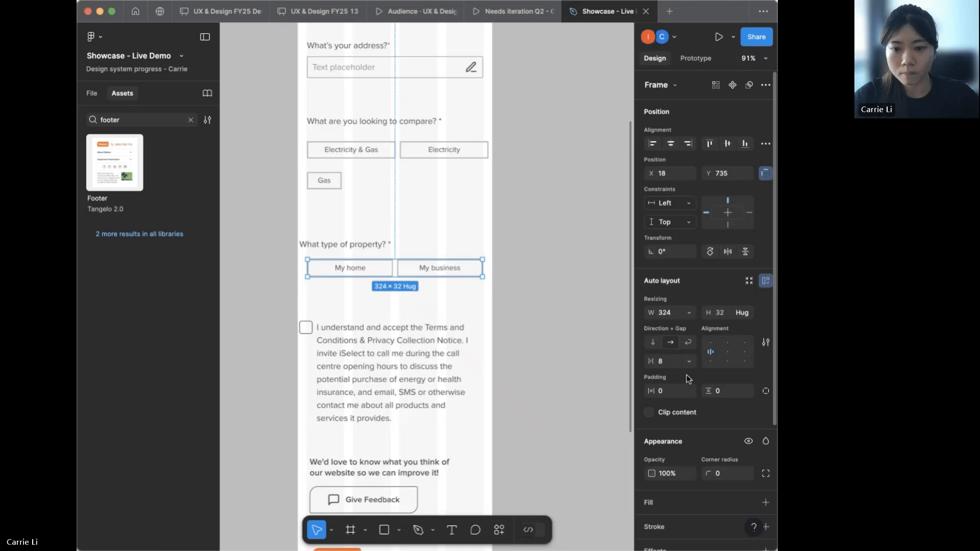This screenshot has width=980, height=551.
Task: Open the Left constraint dropdown
Action: (x=670, y=203)
